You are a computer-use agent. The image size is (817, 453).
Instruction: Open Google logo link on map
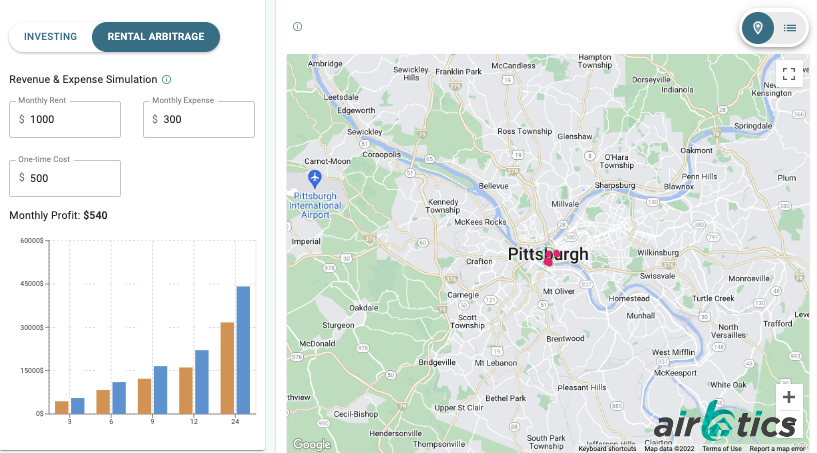pyautogui.click(x=312, y=444)
